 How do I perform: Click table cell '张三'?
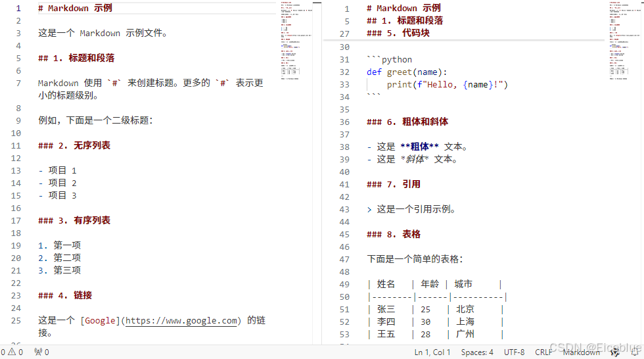click(x=386, y=309)
